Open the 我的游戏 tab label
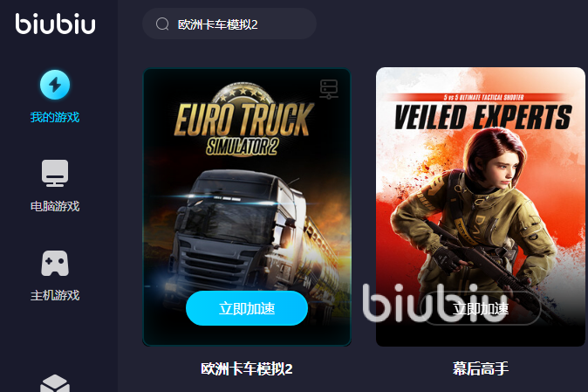 pyautogui.click(x=55, y=117)
